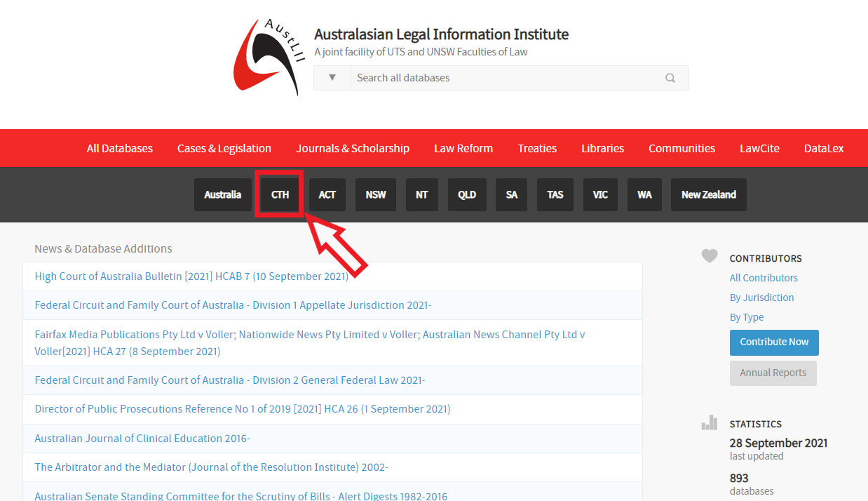Select the TAS jurisdiction button

pos(555,194)
